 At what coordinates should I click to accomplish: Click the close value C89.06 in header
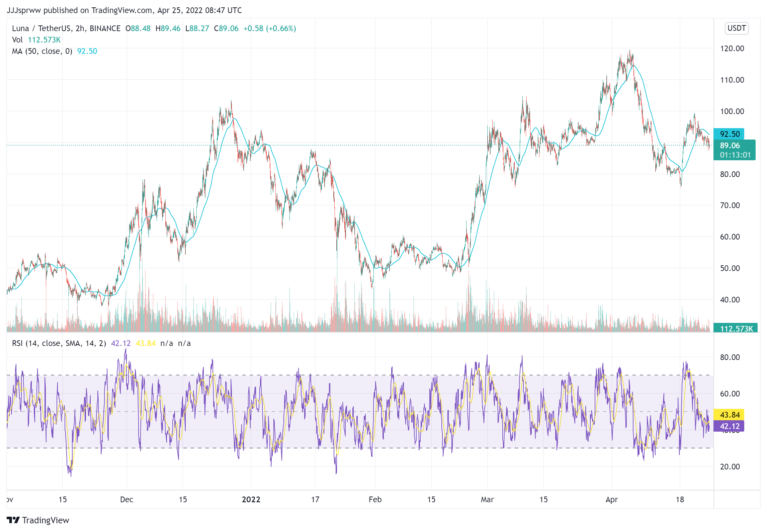click(x=226, y=28)
